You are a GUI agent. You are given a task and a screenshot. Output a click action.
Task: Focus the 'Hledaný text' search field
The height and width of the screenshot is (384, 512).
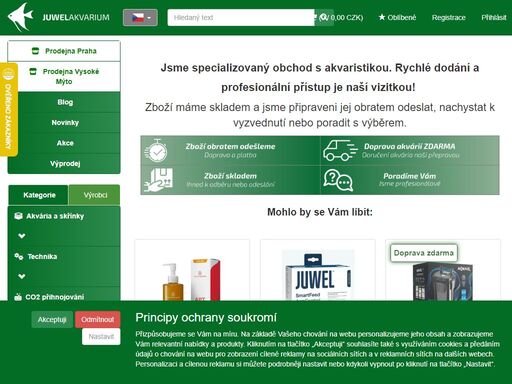pyautogui.click(x=241, y=17)
